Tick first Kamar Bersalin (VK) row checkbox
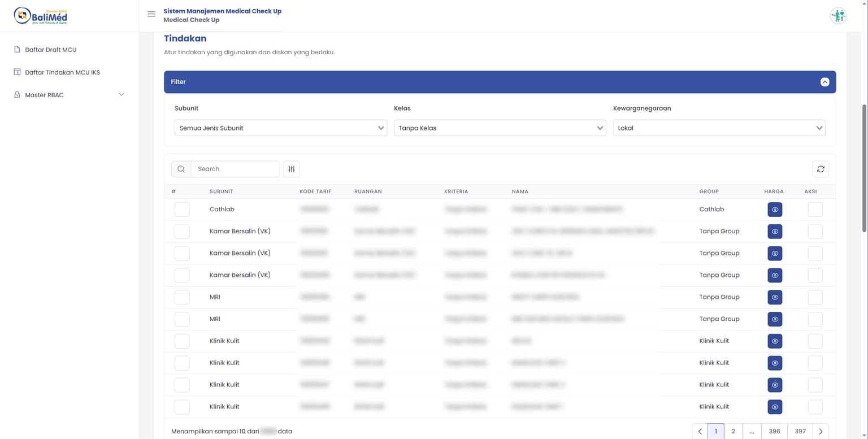The image size is (868, 439). pyautogui.click(x=182, y=232)
